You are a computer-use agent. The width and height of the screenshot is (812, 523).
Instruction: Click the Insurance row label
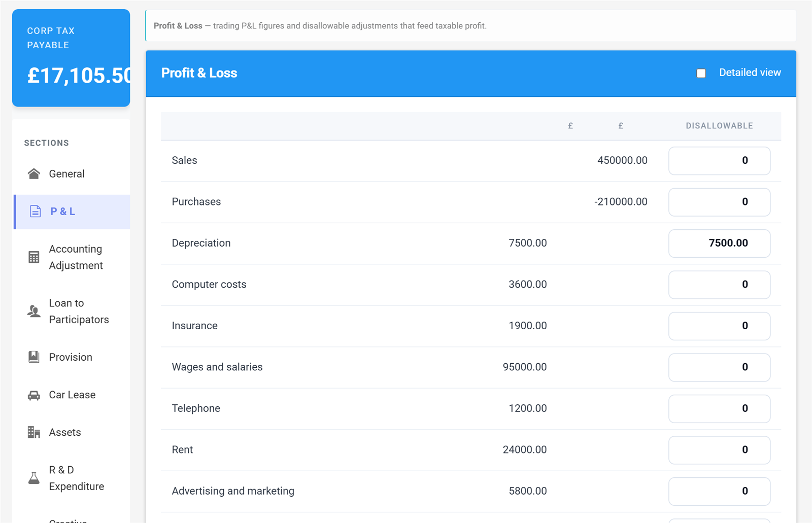point(194,326)
